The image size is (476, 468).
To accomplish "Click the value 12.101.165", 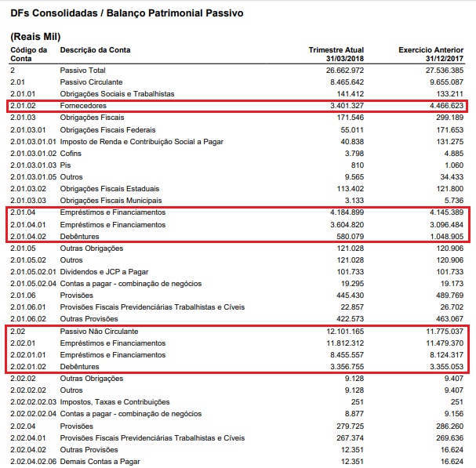I will tap(345, 332).
